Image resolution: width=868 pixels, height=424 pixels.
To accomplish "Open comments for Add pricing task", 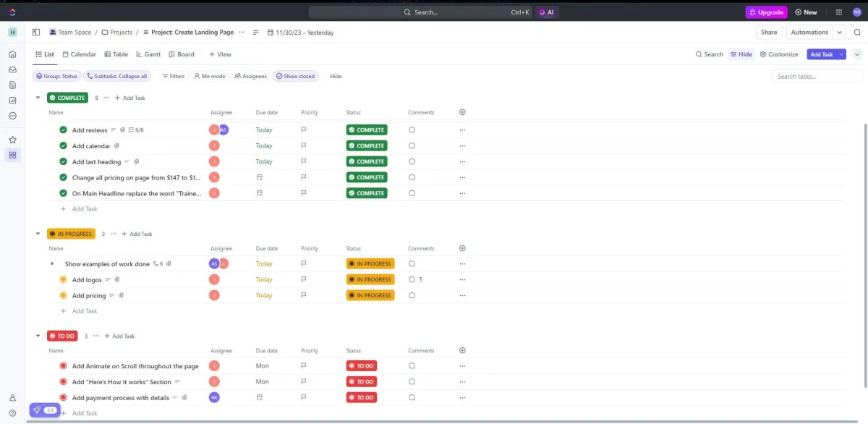I will pos(412,295).
